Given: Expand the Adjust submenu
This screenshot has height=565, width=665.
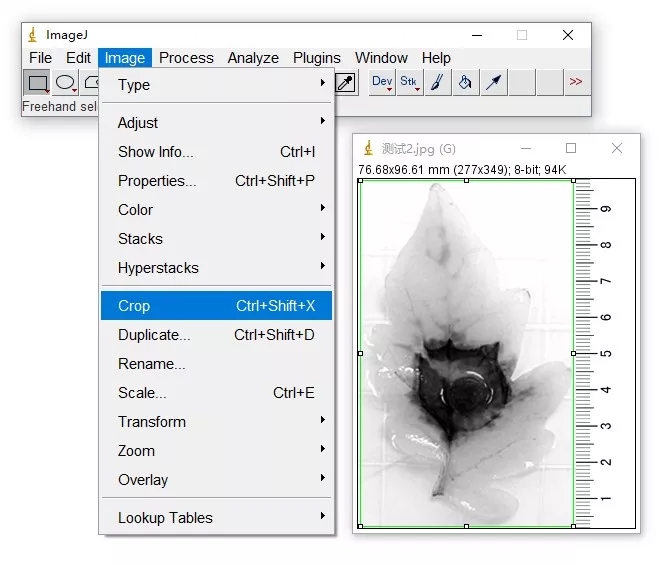Looking at the screenshot, I should 216,123.
